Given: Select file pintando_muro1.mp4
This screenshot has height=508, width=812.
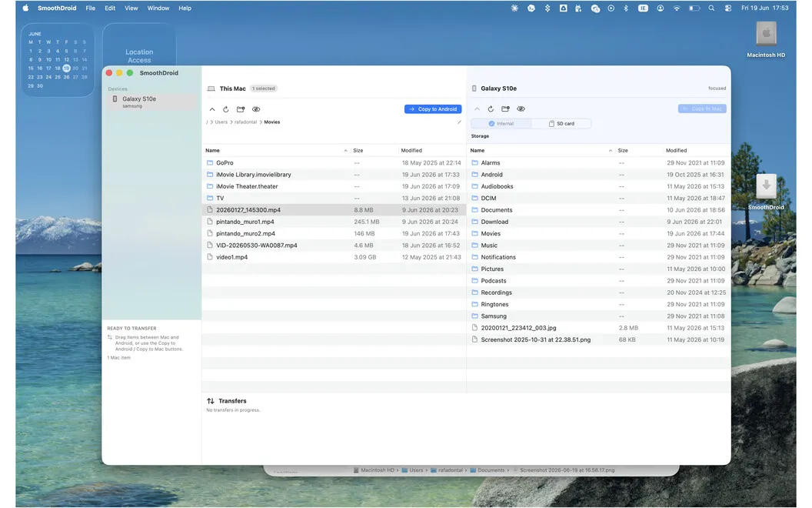Looking at the screenshot, I should [x=334, y=222].
